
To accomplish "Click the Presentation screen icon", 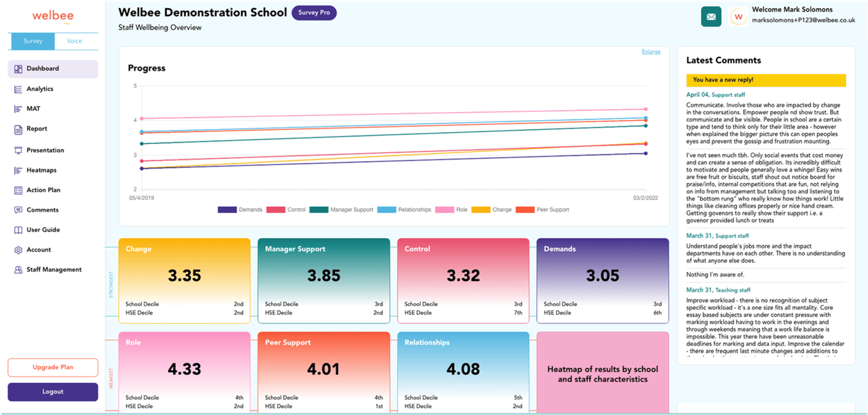I will pyautogui.click(x=18, y=150).
